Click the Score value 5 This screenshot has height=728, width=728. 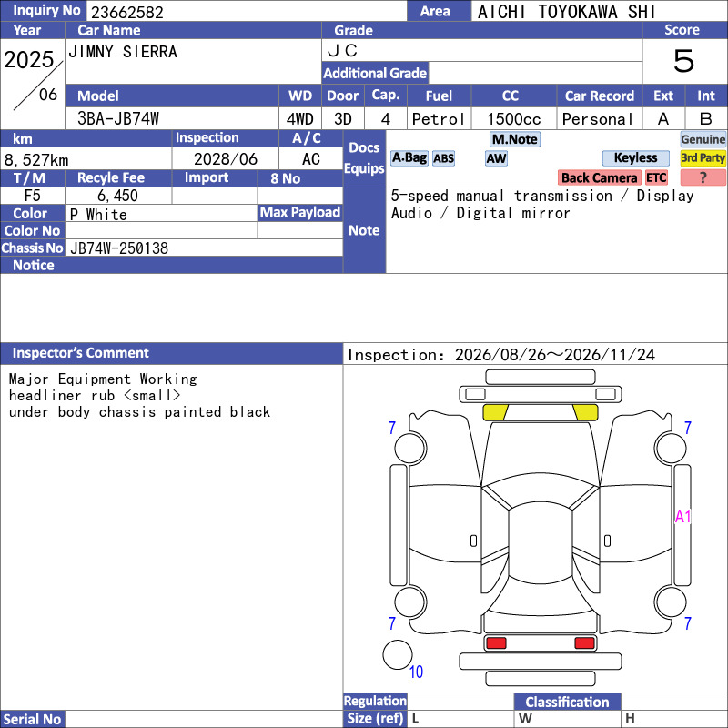(x=684, y=61)
